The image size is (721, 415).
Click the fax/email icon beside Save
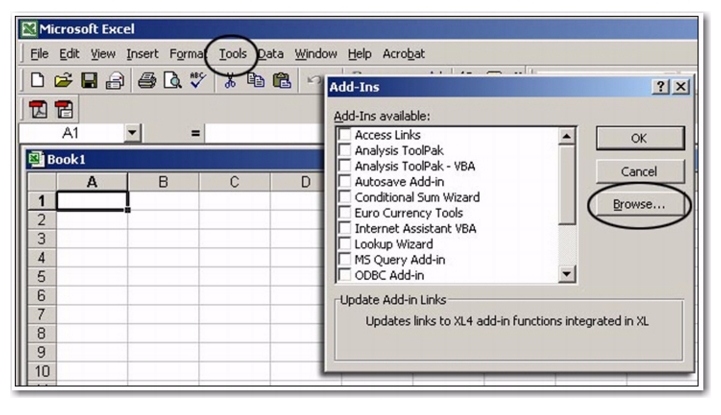(x=114, y=81)
